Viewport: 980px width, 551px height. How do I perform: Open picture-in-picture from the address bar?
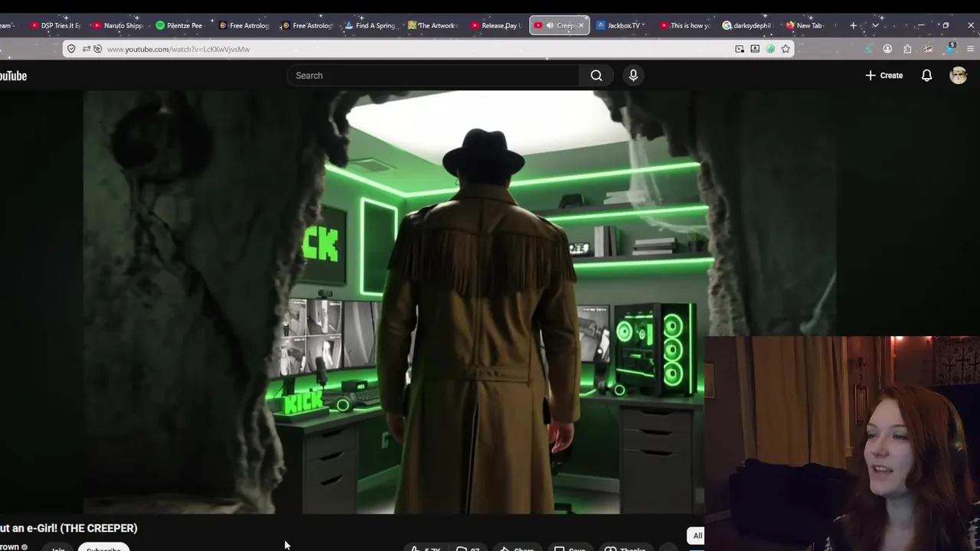[740, 49]
